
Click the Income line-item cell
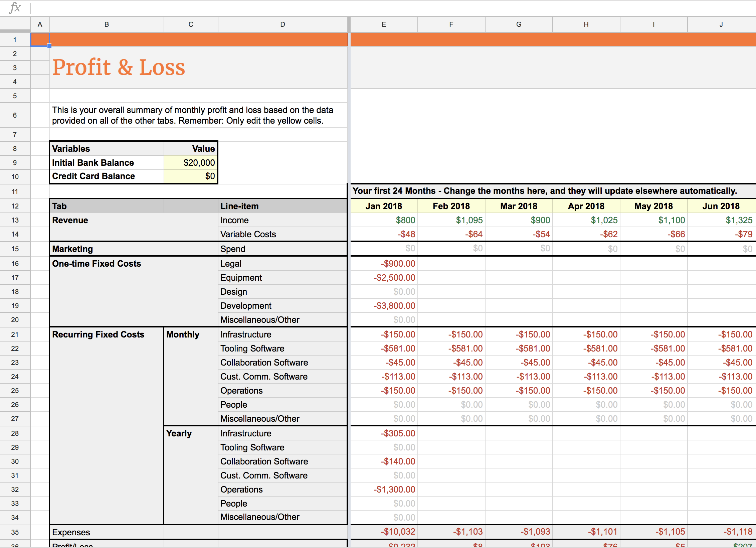pos(282,220)
